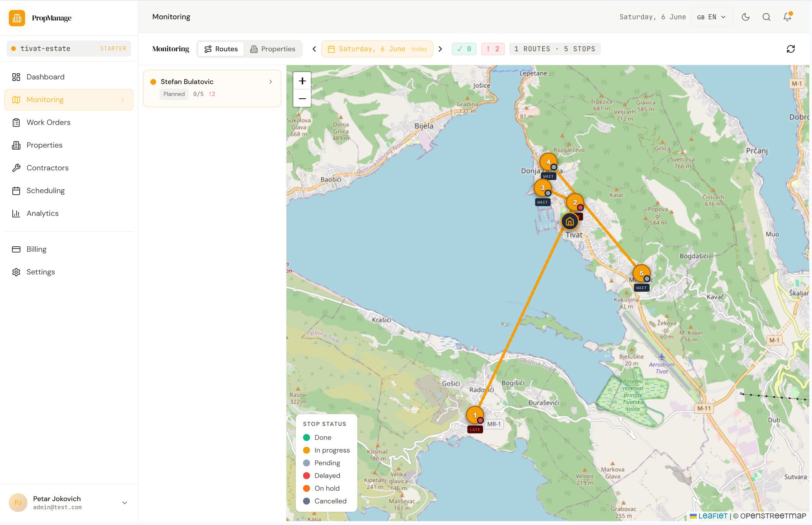812x525 pixels.
Task: Expand Stefan Bulatovic route chevron
Action: [271, 82]
